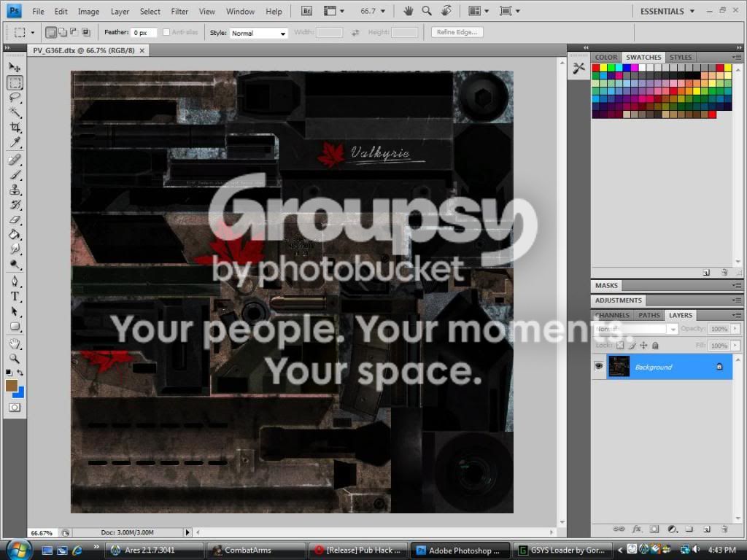Toggle Lock all in Layers panel
Screen dimensions: 747x560
(656, 345)
